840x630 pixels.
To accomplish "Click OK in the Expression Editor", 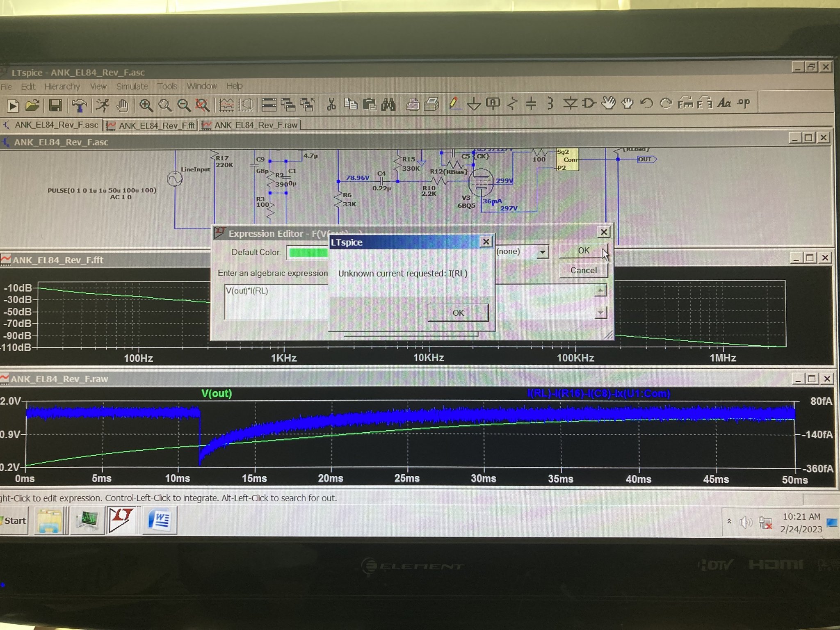I will 583,251.
